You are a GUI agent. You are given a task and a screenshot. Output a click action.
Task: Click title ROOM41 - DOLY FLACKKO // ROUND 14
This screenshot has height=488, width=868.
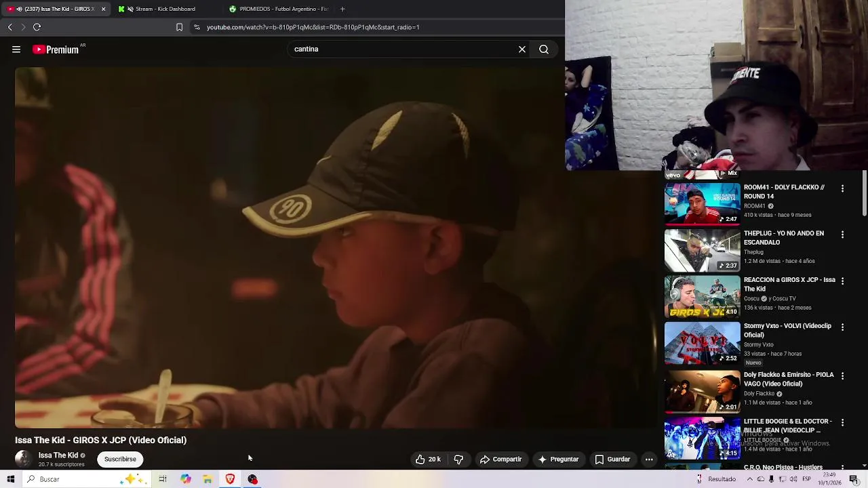click(x=784, y=192)
